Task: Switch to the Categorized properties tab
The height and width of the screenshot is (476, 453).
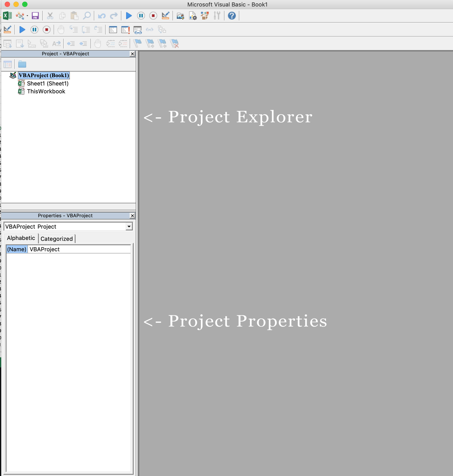Action: click(x=57, y=238)
